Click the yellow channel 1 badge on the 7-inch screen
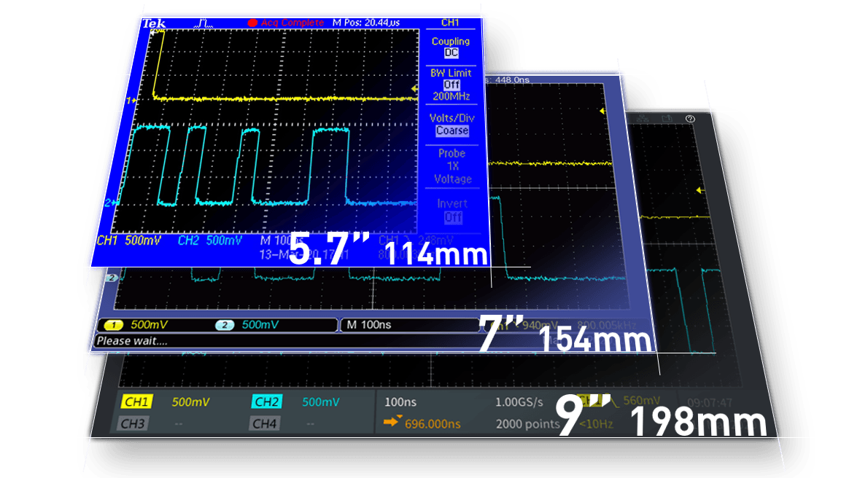Screen dimensions: 868x478 coord(113,324)
